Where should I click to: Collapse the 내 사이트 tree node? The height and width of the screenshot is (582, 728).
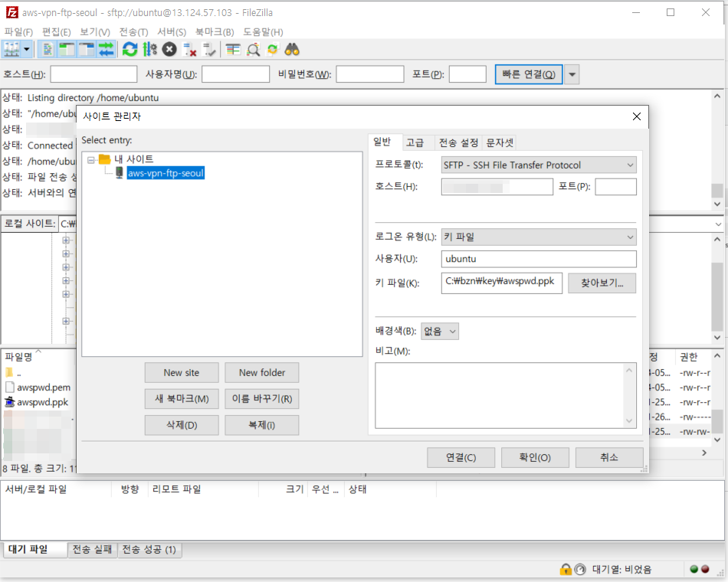[x=91, y=159]
